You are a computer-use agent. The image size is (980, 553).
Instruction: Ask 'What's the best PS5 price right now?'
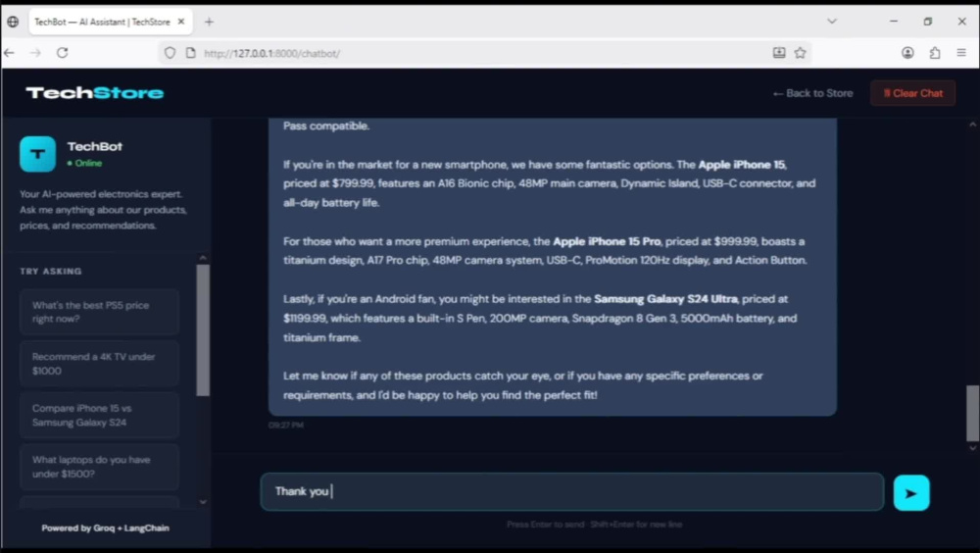pyautogui.click(x=99, y=312)
